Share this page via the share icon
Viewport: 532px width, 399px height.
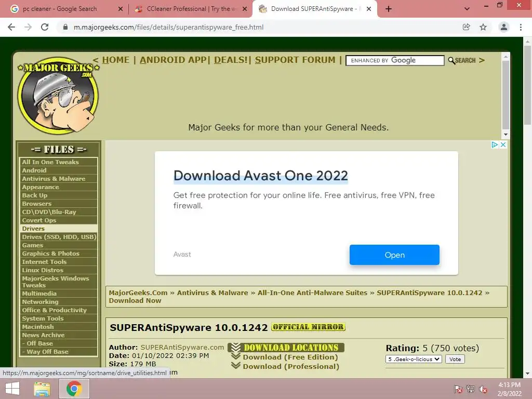[467, 27]
